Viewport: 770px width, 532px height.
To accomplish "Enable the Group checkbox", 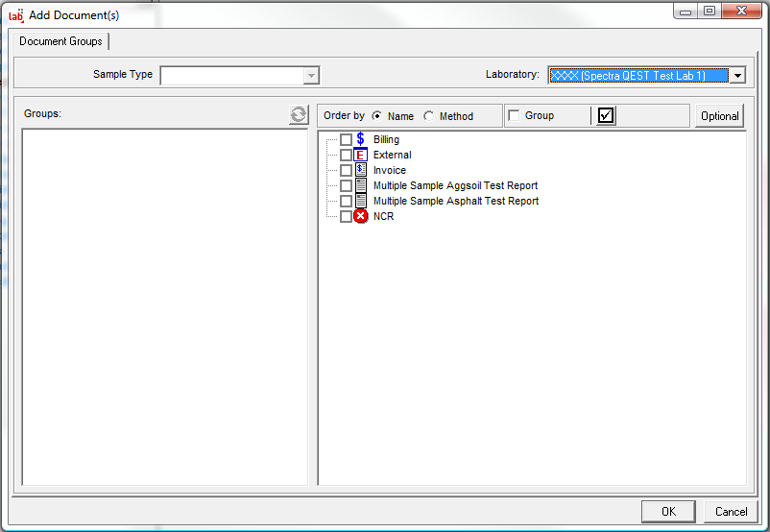I will point(514,116).
